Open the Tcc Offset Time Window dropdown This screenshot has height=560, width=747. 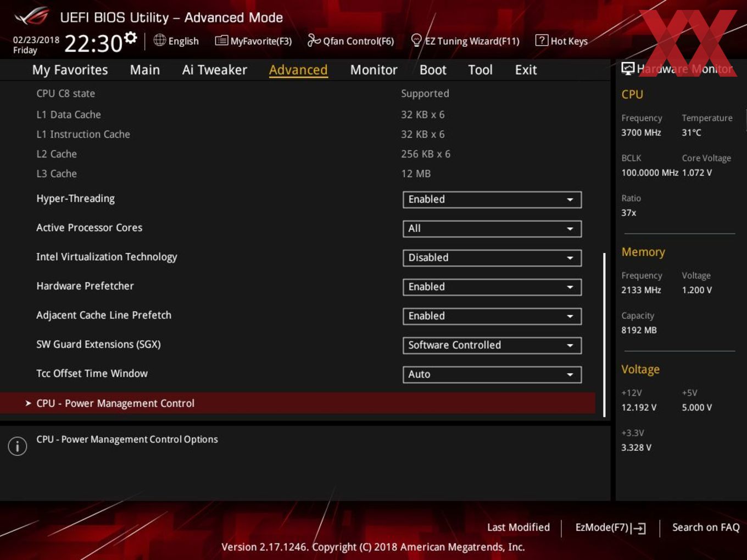pyautogui.click(x=492, y=374)
